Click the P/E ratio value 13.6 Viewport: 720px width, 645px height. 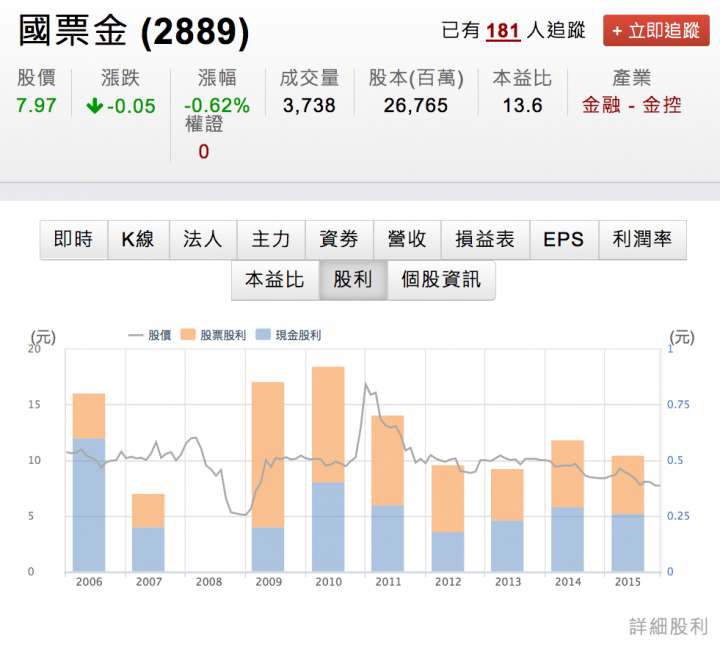pyautogui.click(x=523, y=106)
